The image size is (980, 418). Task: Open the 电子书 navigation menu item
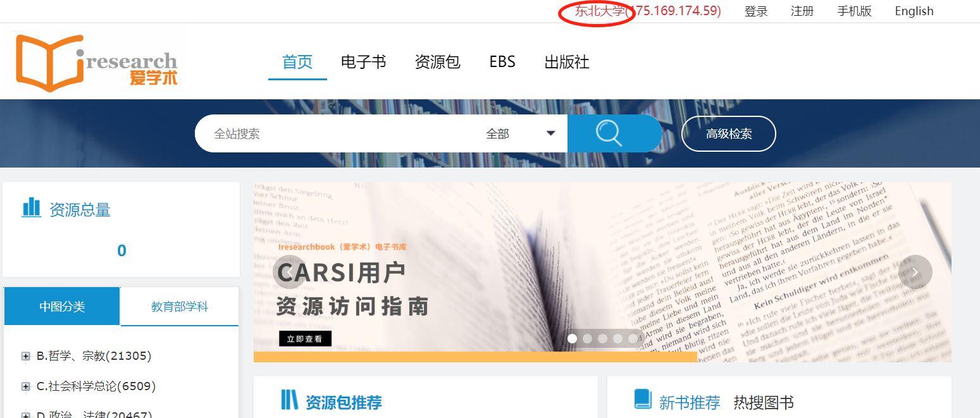point(363,62)
